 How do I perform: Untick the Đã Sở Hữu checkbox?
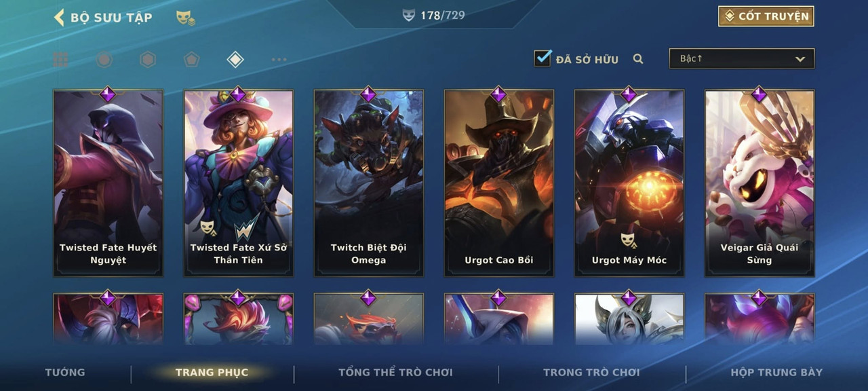pos(542,58)
